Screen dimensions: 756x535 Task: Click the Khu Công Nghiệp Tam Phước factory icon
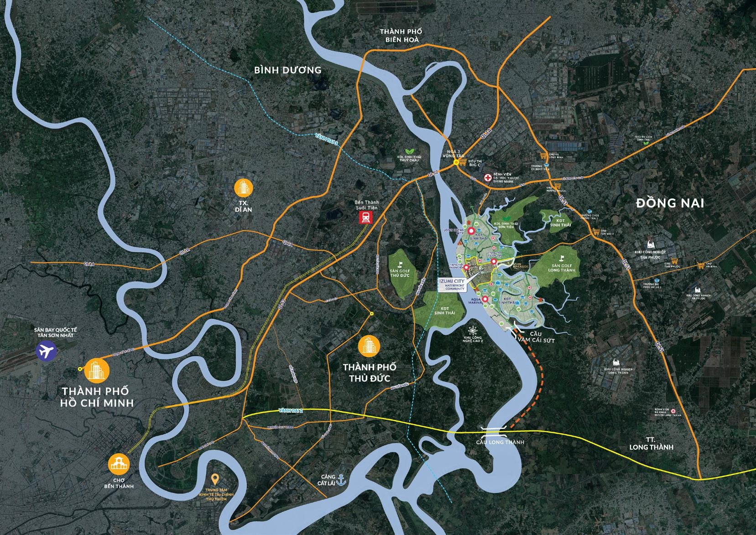coord(650,245)
